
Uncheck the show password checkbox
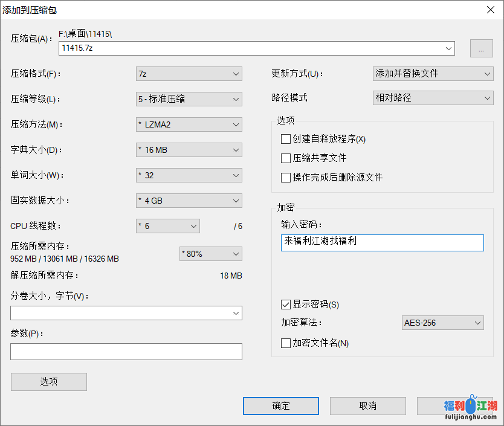(x=286, y=305)
